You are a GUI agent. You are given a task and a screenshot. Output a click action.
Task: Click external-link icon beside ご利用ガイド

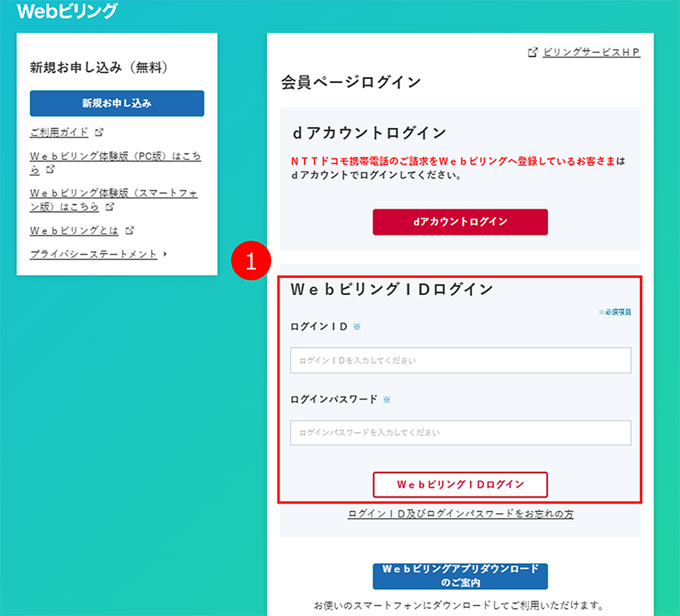99,132
